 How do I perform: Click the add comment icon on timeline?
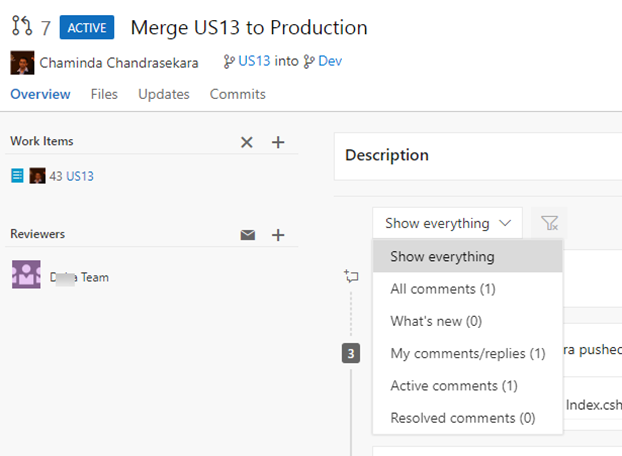click(351, 276)
